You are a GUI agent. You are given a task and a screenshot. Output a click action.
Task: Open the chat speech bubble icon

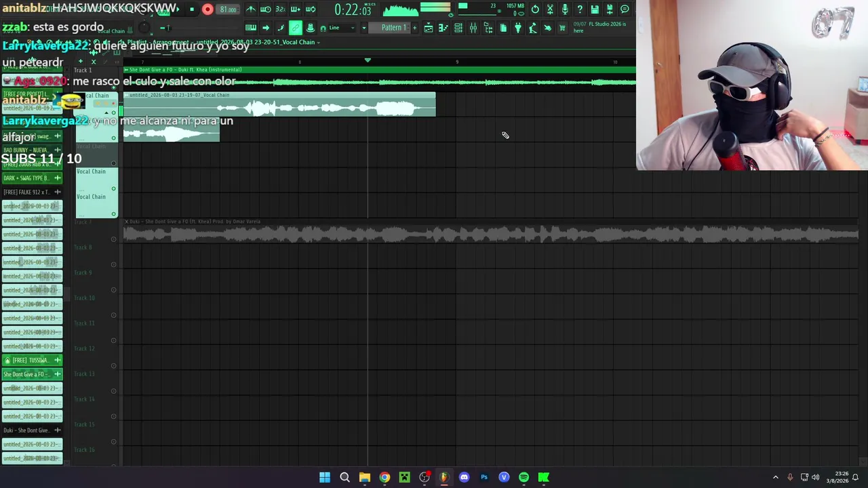click(625, 9)
